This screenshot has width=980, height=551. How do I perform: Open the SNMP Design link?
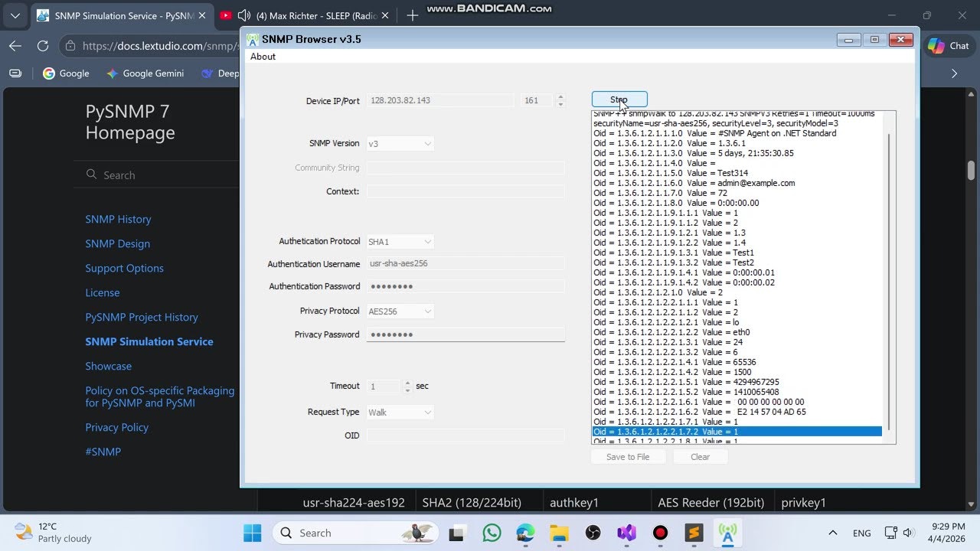point(117,243)
